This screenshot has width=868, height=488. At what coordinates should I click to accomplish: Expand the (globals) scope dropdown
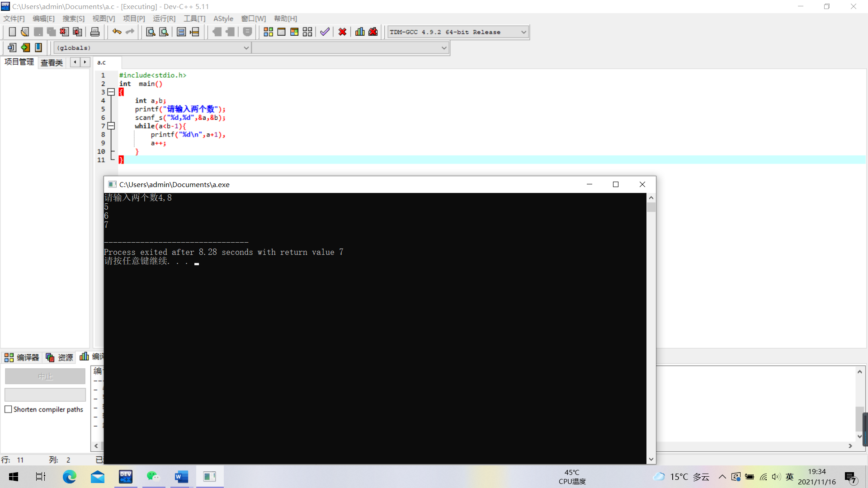(x=246, y=48)
